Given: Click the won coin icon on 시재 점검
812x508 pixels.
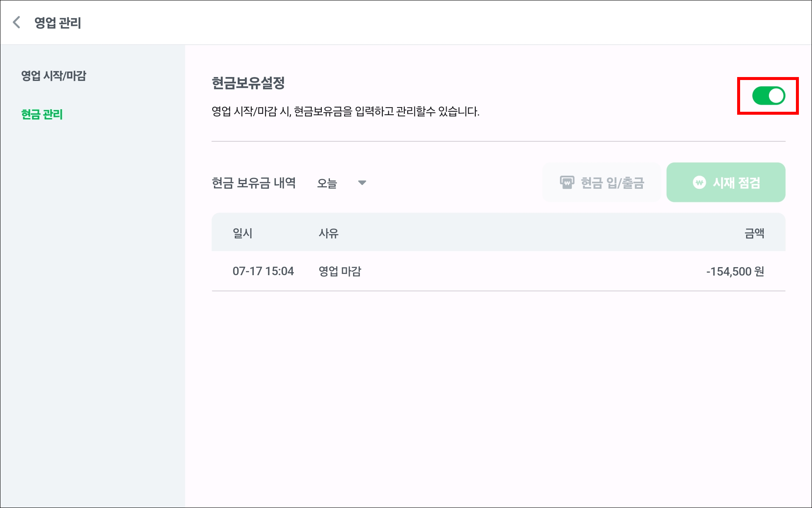Looking at the screenshot, I should (699, 182).
